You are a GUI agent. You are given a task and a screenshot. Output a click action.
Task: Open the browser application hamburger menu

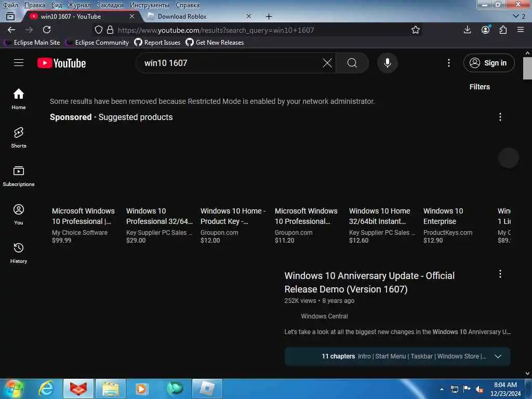521,30
